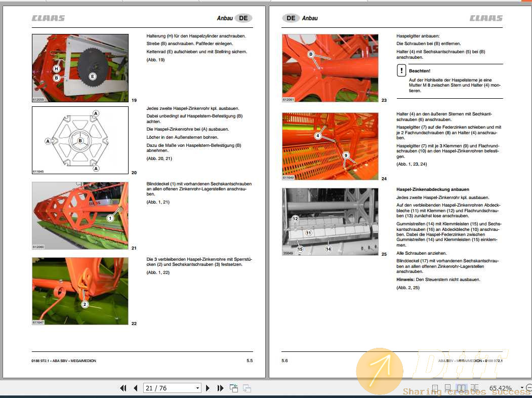Click the text "Löcher in den Außensternen bohren."
The width and height of the screenshot is (532, 398).
tap(182, 137)
